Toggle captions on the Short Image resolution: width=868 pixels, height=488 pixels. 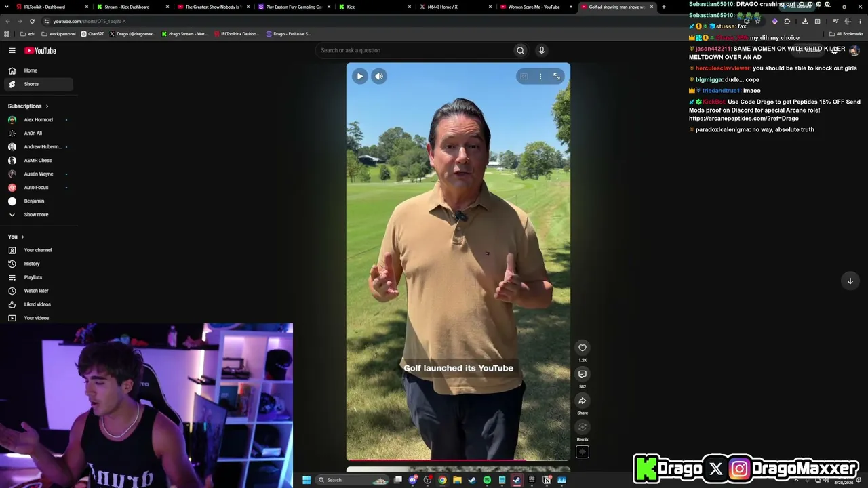pyautogui.click(x=524, y=77)
